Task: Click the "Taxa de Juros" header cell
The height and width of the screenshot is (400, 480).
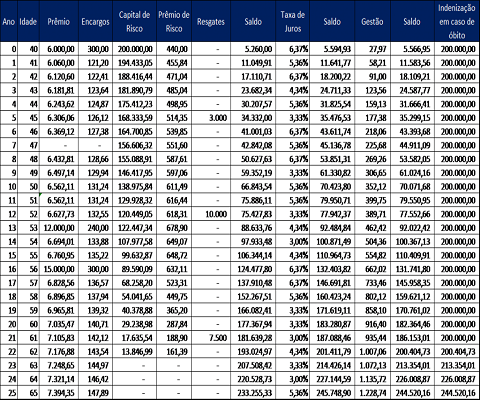Action: (292, 21)
